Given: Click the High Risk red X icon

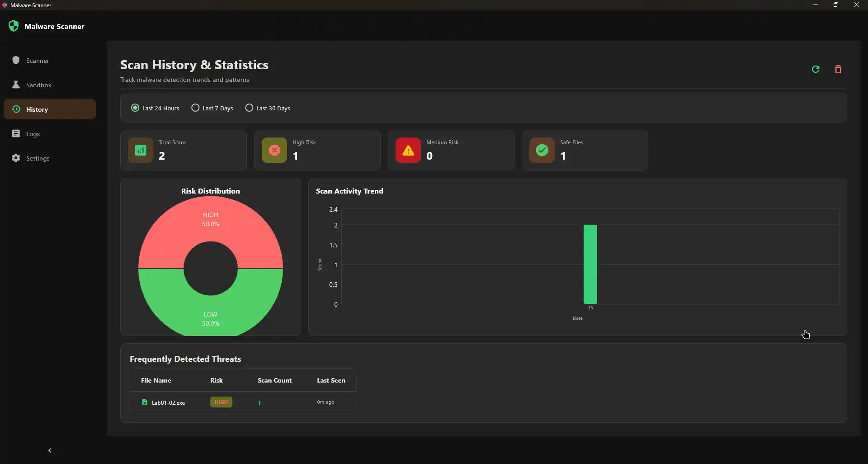Looking at the screenshot, I should tap(274, 150).
